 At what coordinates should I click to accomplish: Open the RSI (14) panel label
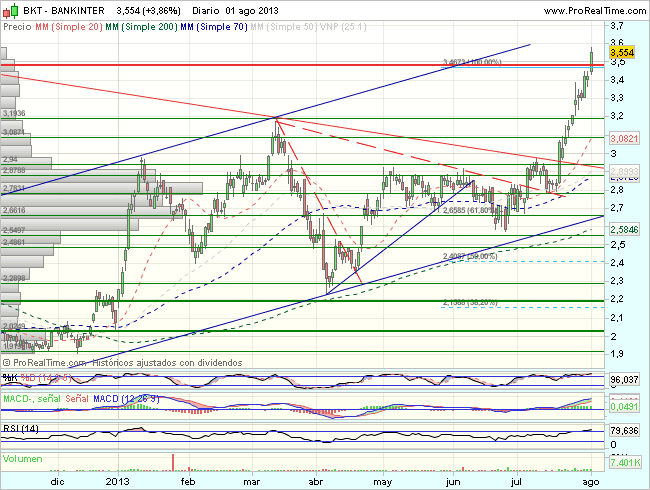point(22,428)
